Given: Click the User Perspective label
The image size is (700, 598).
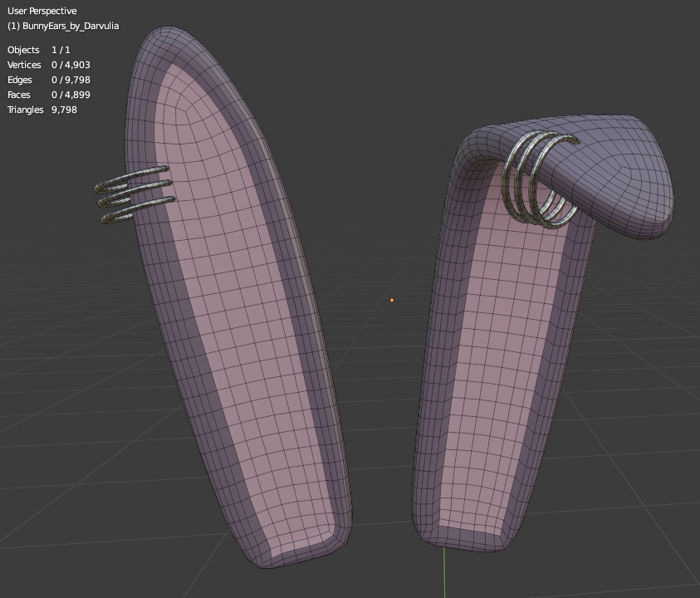Looking at the screenshot, I should tap(41, 11).
